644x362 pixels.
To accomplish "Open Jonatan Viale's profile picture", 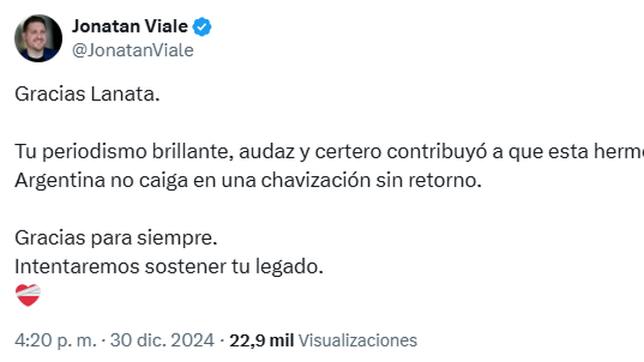I will point(38,38).
